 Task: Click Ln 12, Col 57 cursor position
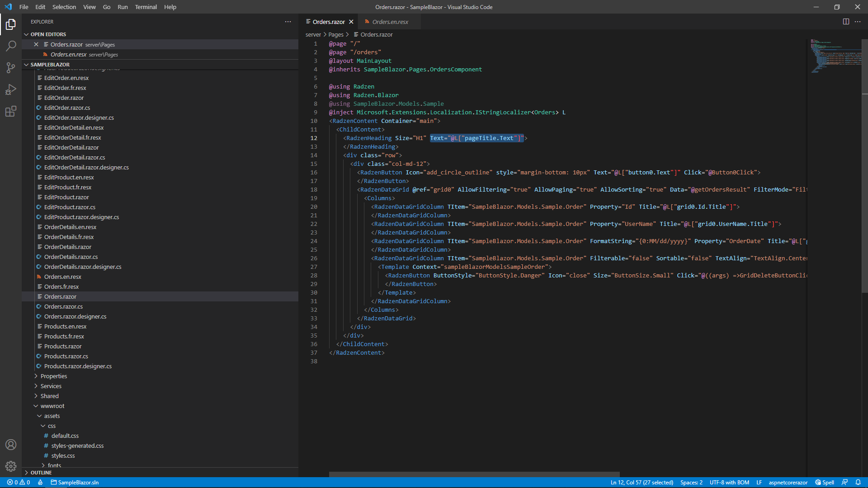click(642, 483)
